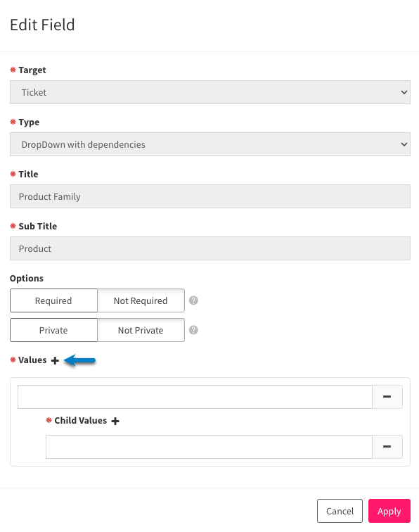The width and height of the screenshot is (419, 532).
Task: Open the Type dropdown showing DropDown with dependencies
Action: [x=210, y=144]
